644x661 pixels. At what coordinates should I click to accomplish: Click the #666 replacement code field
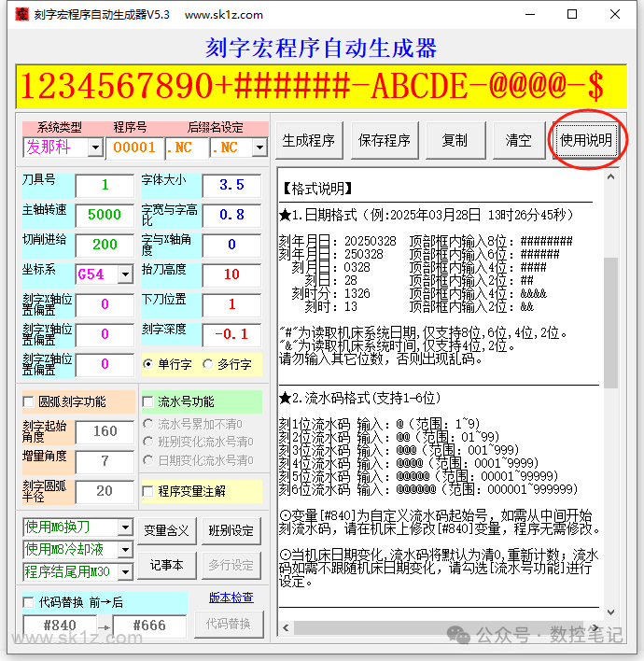click(149, 626)
